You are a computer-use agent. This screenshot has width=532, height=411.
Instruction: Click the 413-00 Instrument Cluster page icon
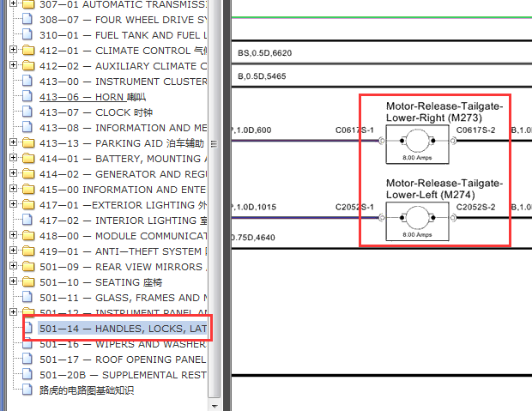tap(27, 82)
